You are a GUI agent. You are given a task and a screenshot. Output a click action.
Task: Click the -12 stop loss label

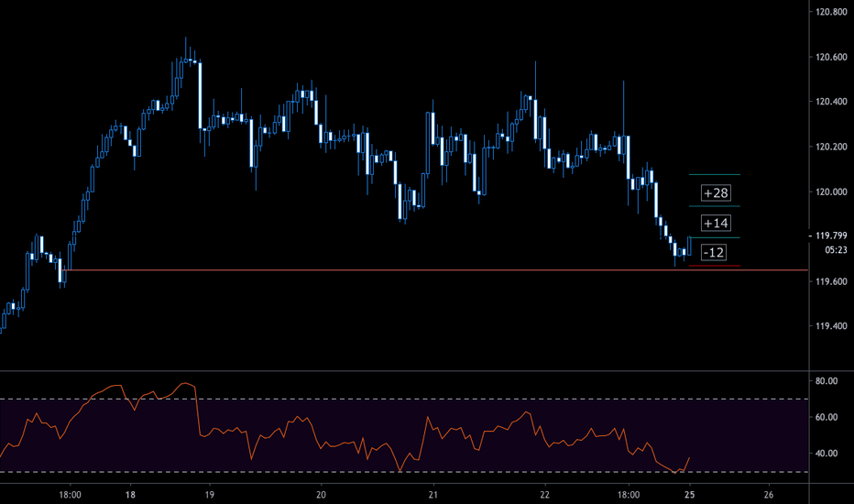[x=714, y=253]
